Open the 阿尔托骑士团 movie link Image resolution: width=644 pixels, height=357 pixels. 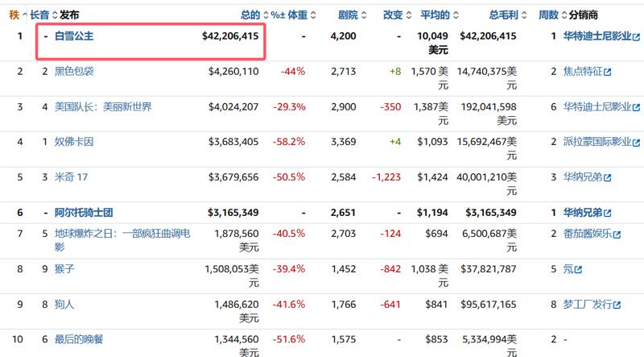(84, 213)
